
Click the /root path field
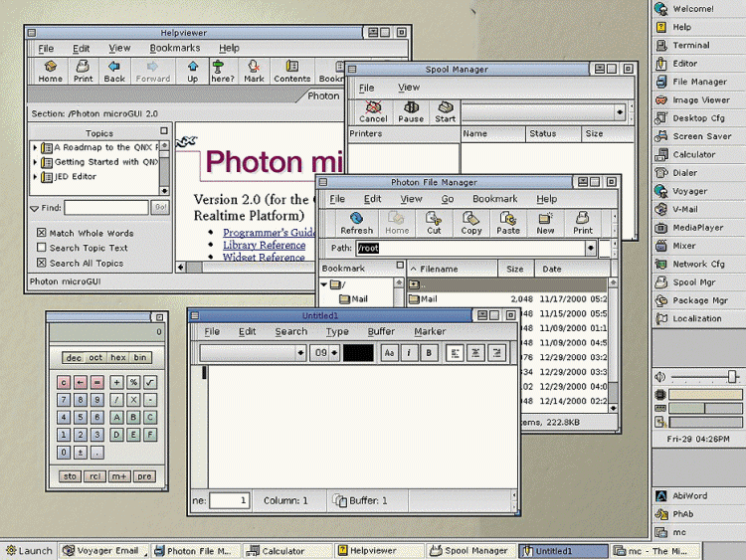[470, 248]
